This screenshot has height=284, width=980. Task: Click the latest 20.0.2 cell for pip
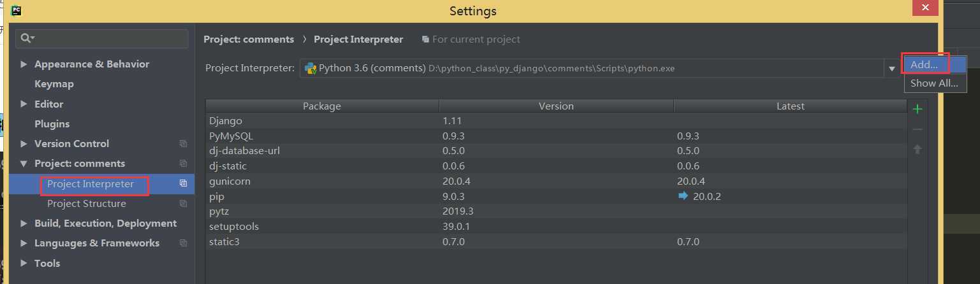click(791, 197)
